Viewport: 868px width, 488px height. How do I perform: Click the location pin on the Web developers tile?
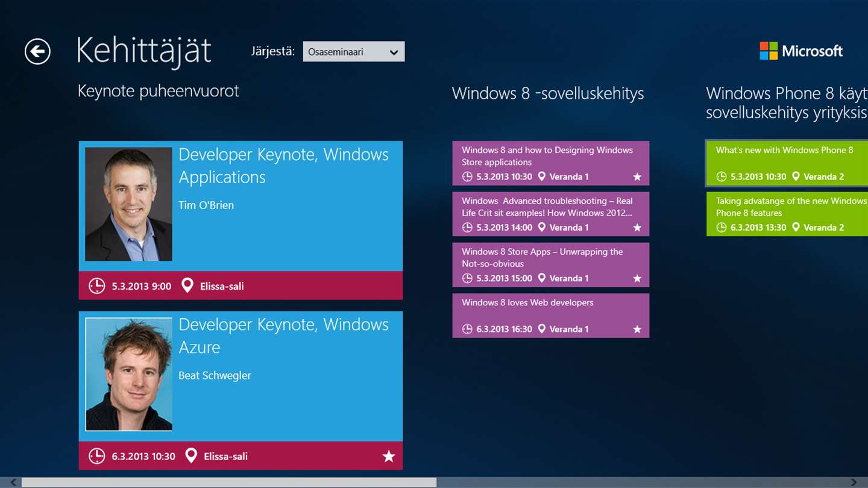point(541,329)
